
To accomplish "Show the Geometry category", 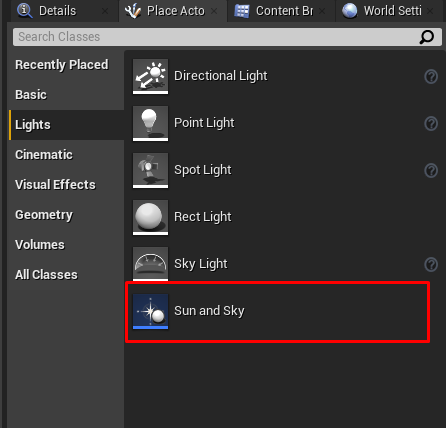I will [x=44, y=214].
